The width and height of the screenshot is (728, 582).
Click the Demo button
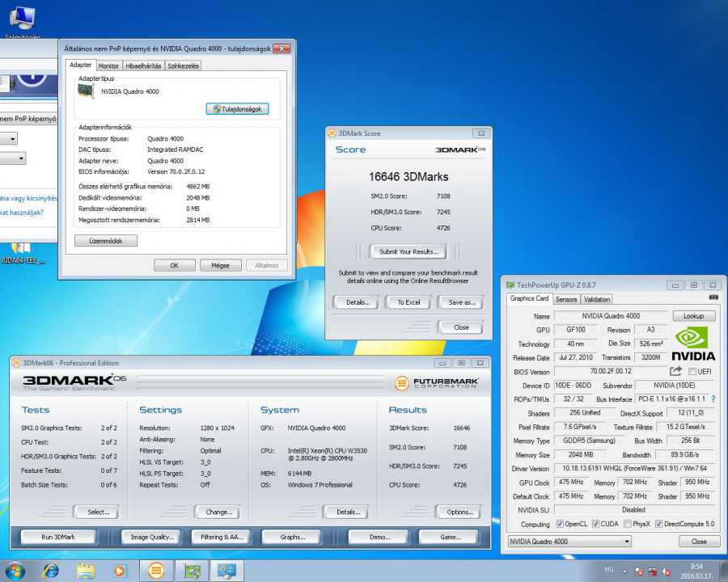[379, 537]
